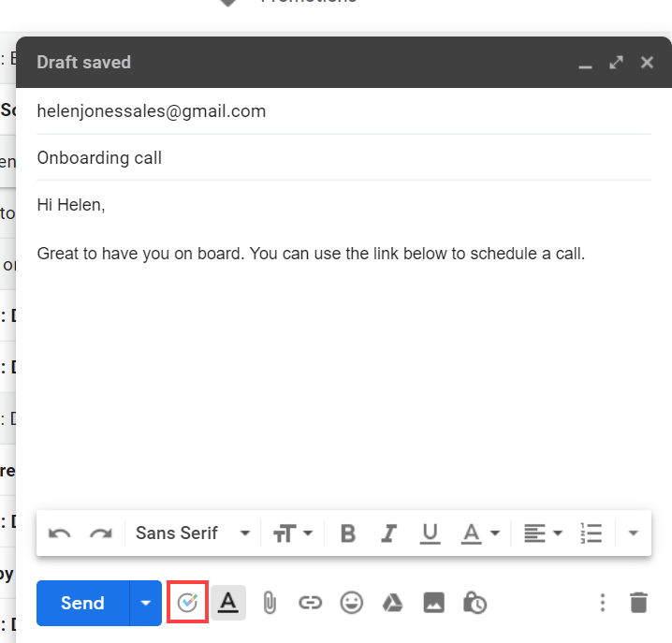This screenshot has height=643, width=672.
Task: Open more send options arrow
Action: pyautogui.click(x=145, y=603)
